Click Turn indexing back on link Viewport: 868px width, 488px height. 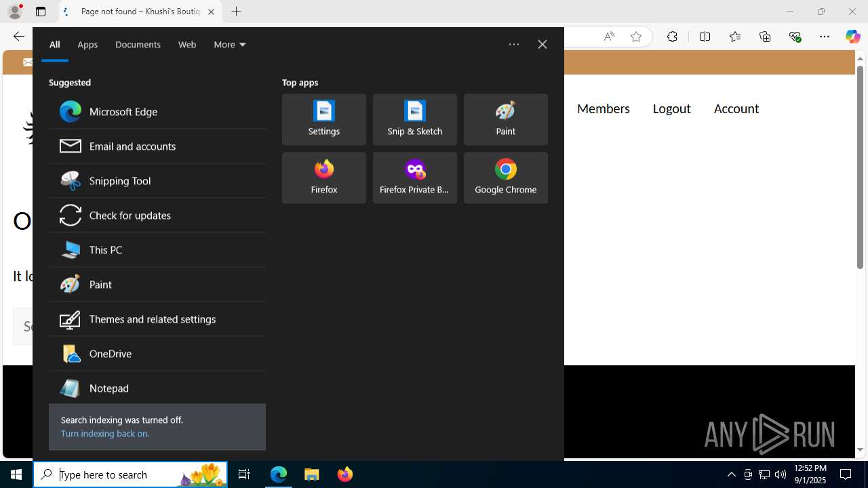pos(105,433)
